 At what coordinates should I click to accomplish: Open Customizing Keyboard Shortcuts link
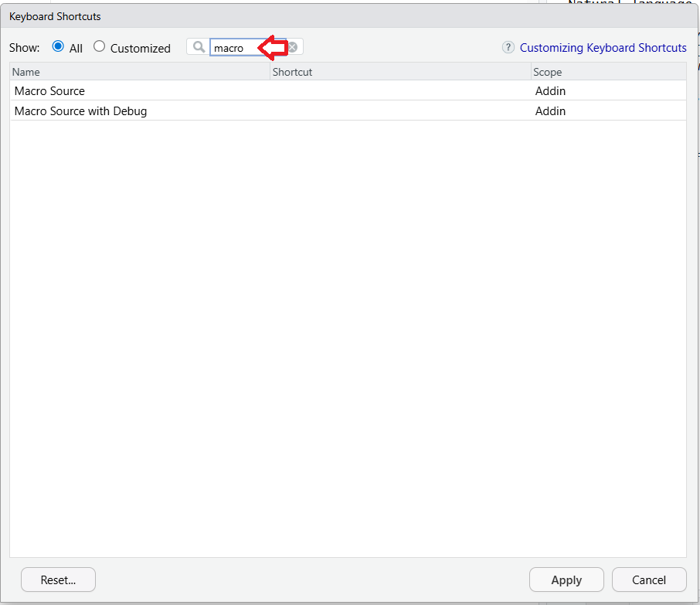pos(603,48)
